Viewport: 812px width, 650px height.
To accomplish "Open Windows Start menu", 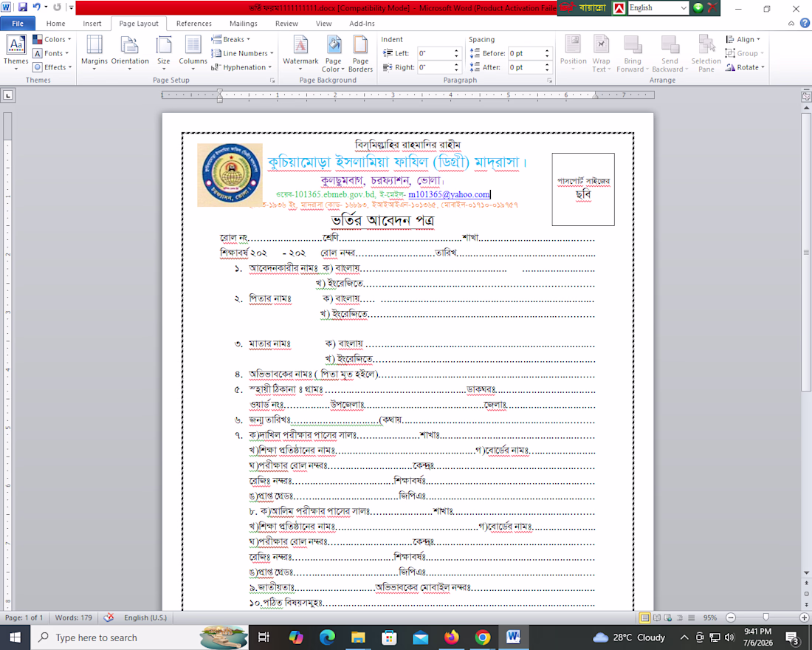I will click(15, 637).
